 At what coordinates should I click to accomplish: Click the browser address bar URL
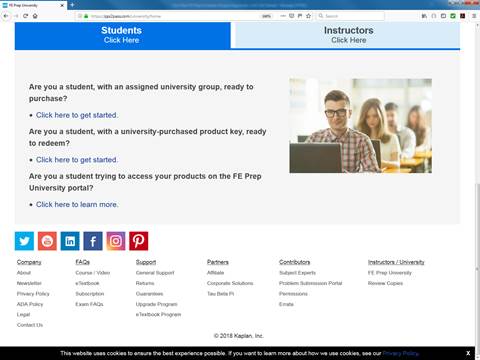[126, 16]
